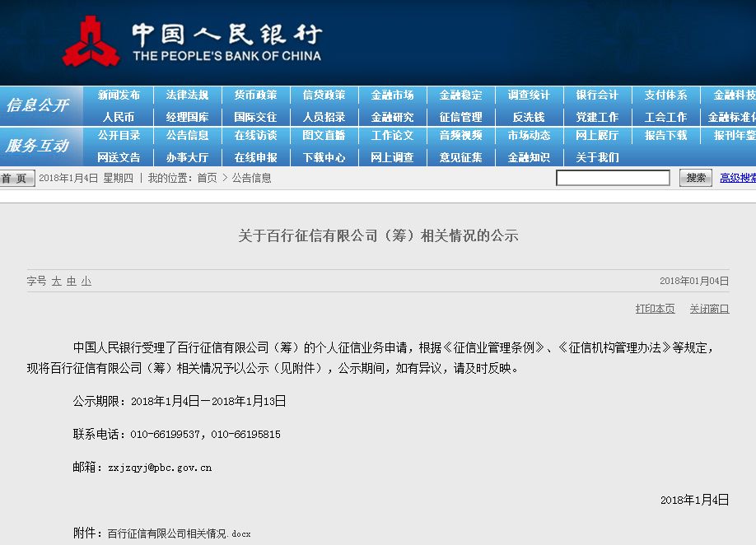Set font size to 小 (small)
Screen dimensions: 756x545
[86, 282]
